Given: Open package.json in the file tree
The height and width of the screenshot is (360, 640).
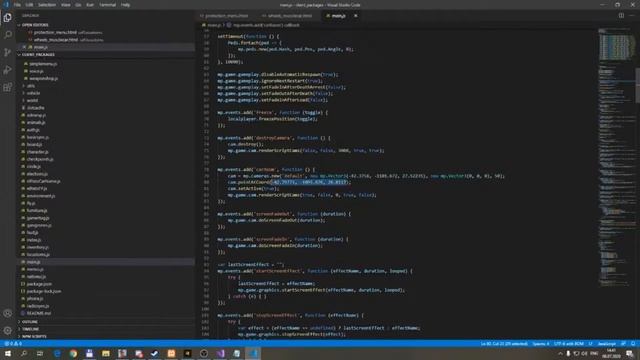Looking at the screenshot, I should click(x=39, y=284).
